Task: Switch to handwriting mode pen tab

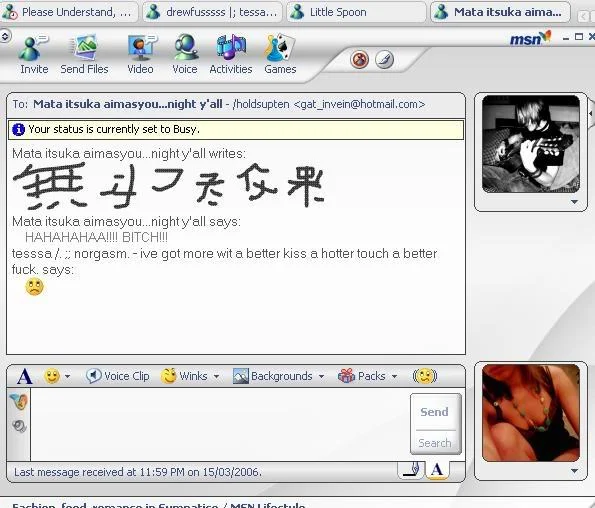Action: coord(411,470)
